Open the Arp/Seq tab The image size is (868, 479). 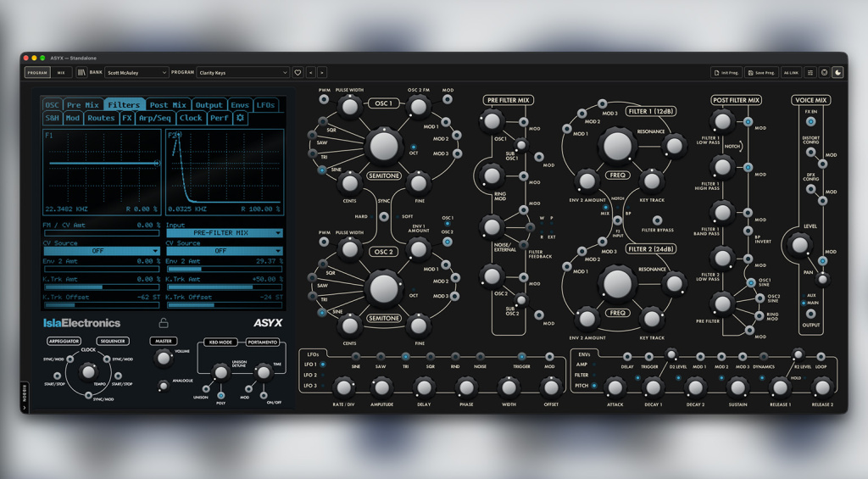pyautogui.click(x=154, y=118)
